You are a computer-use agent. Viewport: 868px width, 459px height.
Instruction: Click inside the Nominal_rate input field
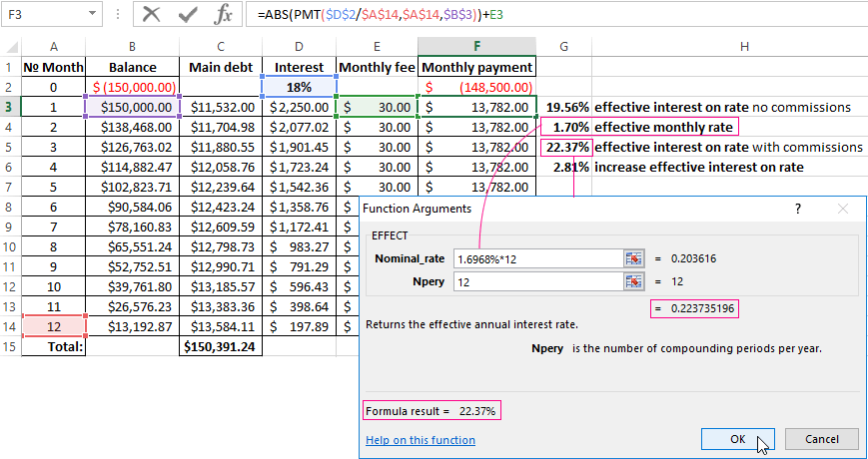(539, 258)
